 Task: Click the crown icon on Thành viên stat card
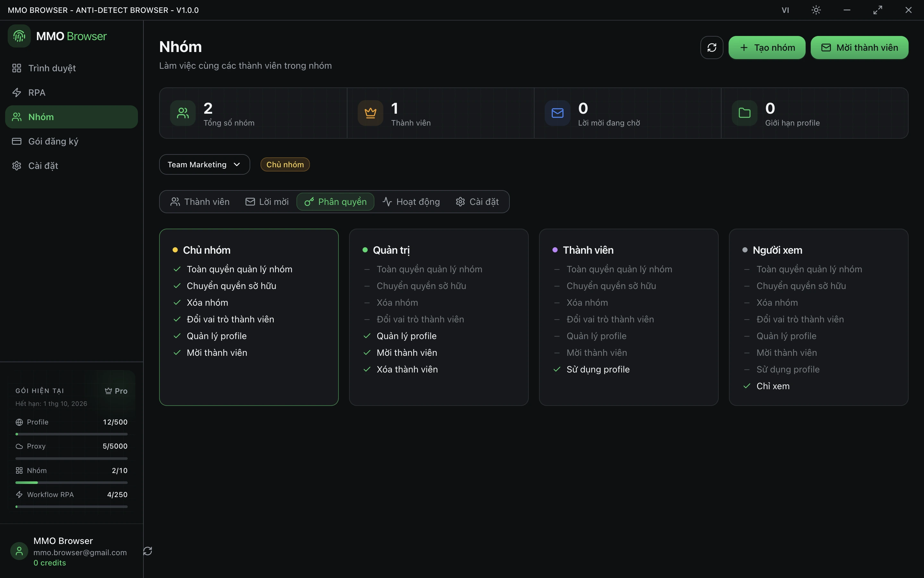pos(370,113)
